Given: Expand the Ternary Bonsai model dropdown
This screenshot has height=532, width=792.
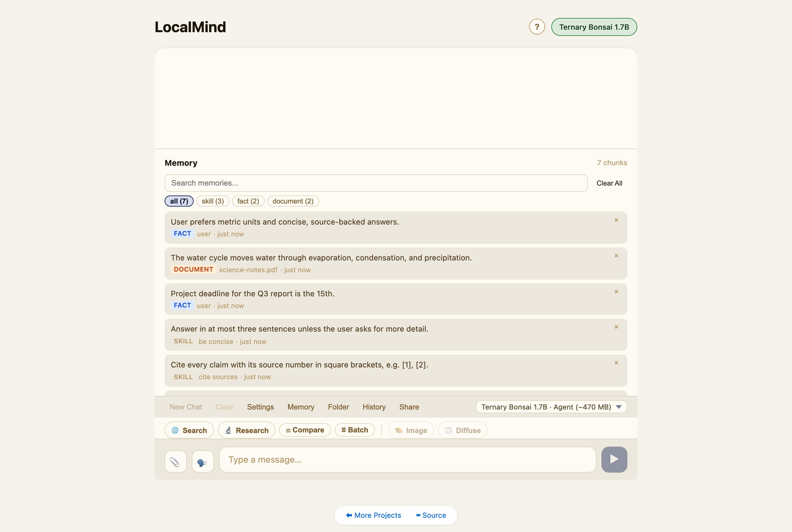Looking at the screenshot, I should 551,407.
